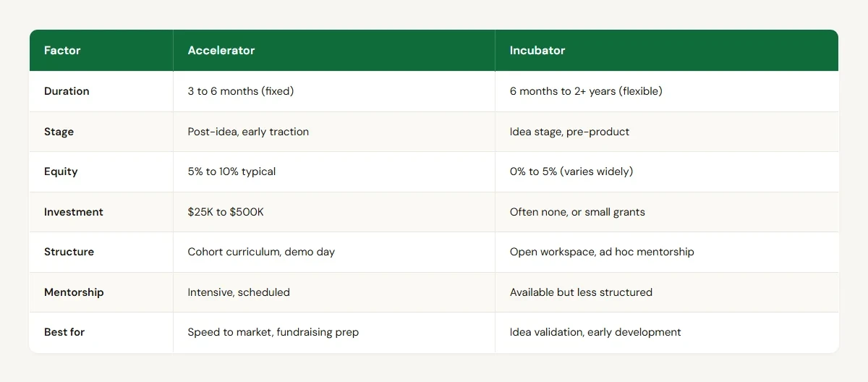The width and height of the screenshot is (868, 382).
Task: Select the Stage row label
Action: pos(101,132)
